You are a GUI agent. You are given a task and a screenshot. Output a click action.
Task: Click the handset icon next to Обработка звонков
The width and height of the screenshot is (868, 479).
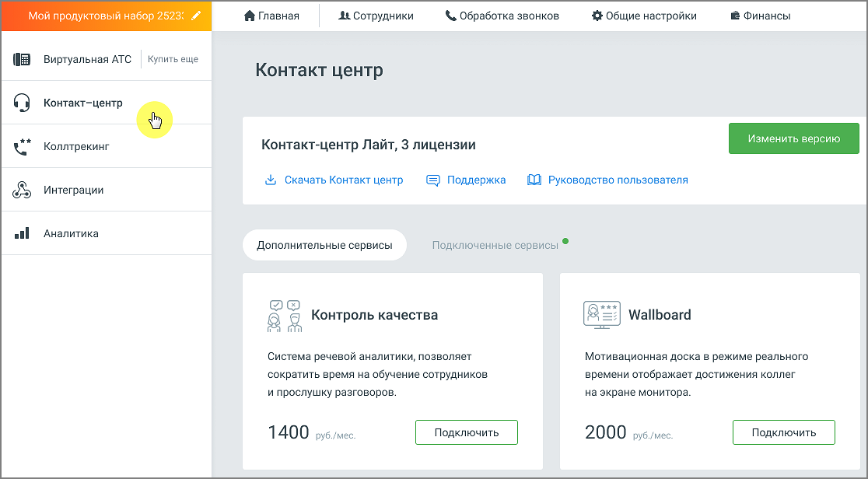point(450,16)
